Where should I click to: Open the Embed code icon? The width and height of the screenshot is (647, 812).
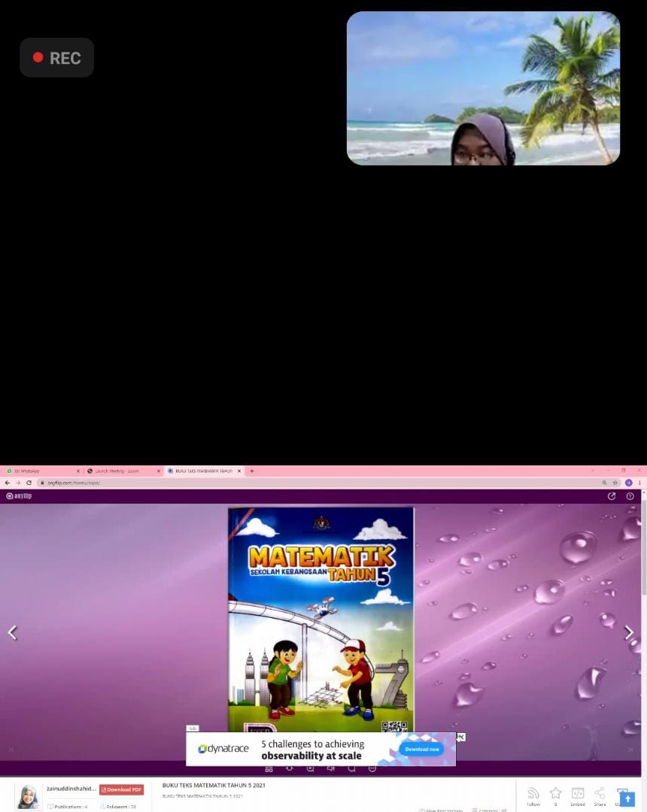tap(578, 796)
